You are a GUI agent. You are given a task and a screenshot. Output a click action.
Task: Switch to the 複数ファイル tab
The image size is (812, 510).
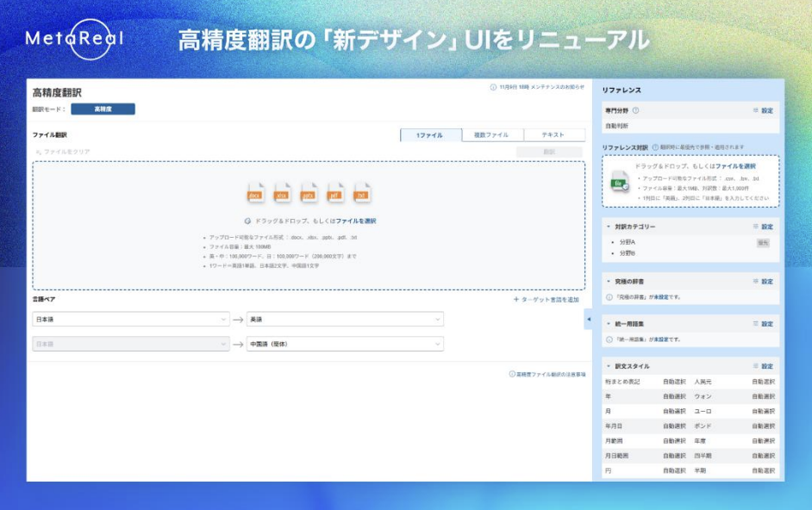coord(491,135)
